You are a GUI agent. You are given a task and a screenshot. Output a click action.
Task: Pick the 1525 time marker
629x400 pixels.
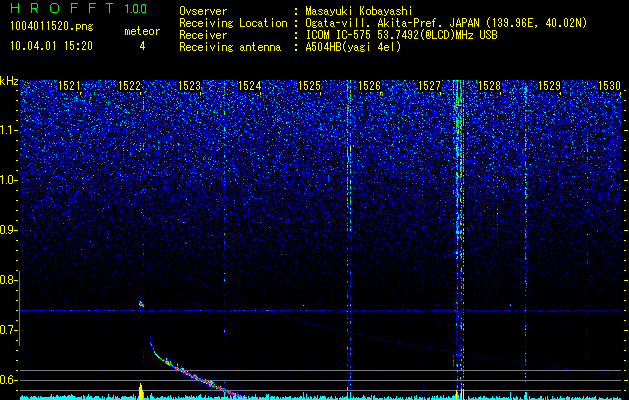(x=309, y=86)
